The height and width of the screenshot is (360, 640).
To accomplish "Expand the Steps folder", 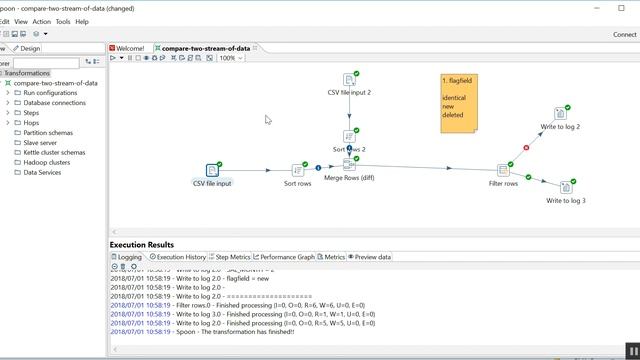I will point(8,113).
